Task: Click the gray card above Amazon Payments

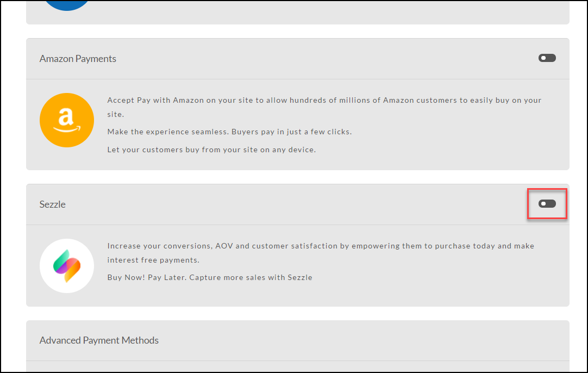Action: [298, 13]
